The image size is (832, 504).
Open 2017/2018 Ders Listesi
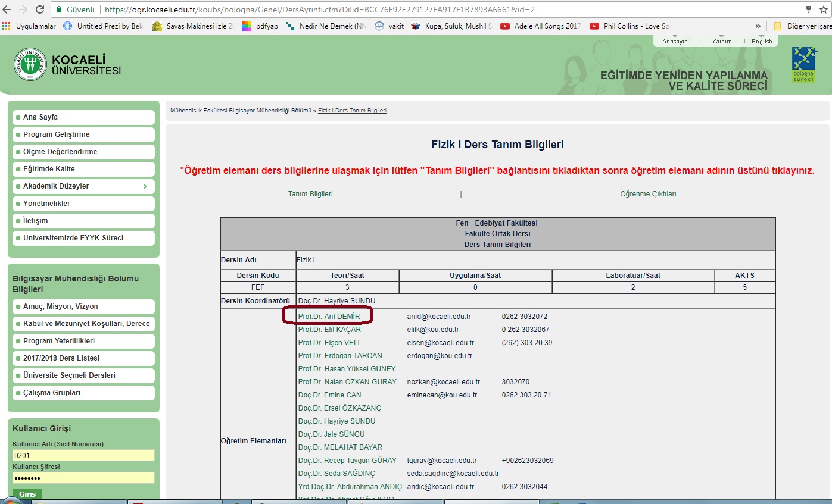click(61, 358)
